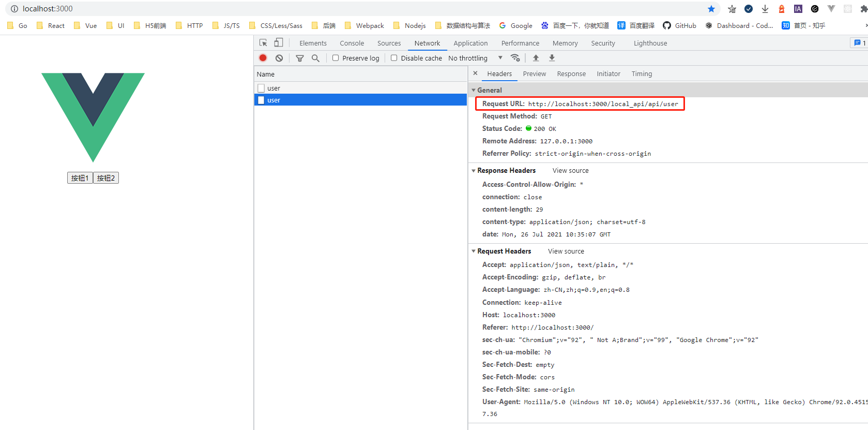Switch to the Application tab
868x430 pixels.
click(470, 43)
